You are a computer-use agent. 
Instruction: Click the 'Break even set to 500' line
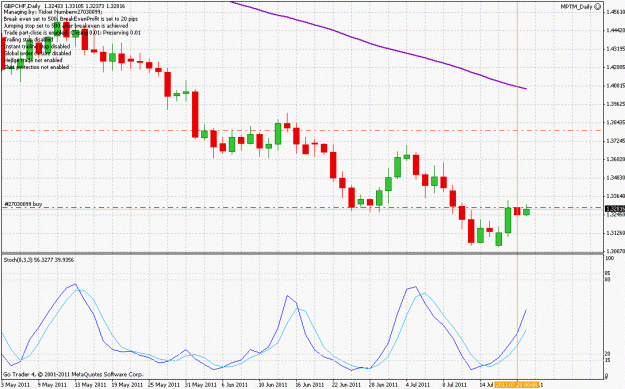(71, 19)
